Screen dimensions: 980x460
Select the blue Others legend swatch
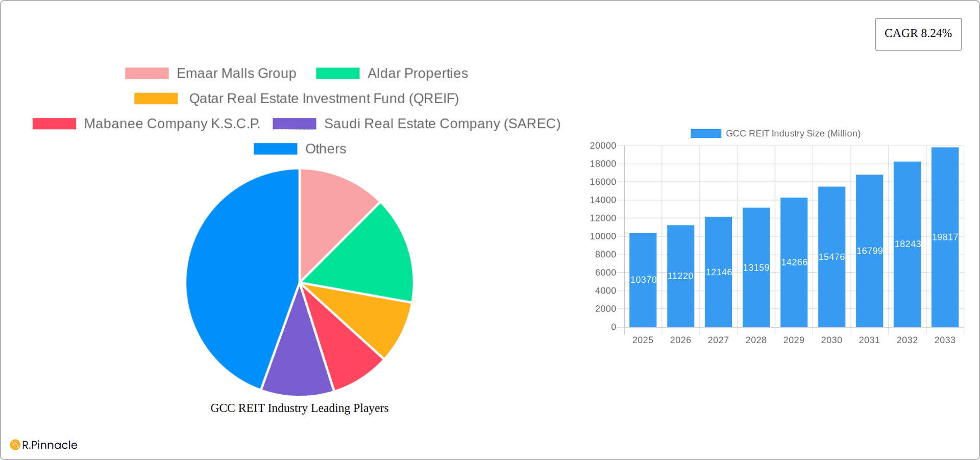[276, 149]
